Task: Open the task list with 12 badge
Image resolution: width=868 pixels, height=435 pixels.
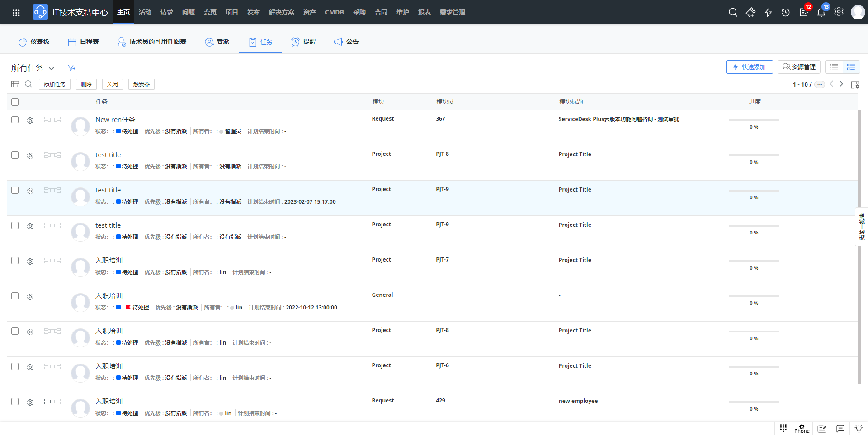Action: point(804,12)
